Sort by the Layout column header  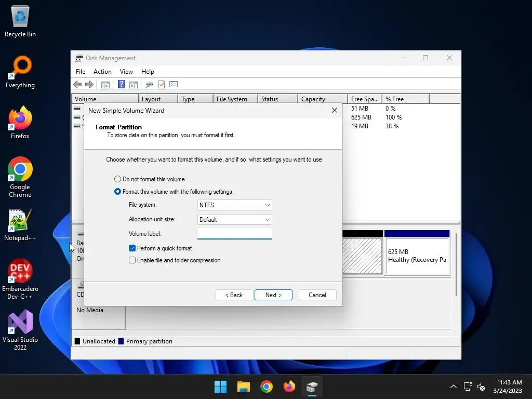click(x=158, y=99)
